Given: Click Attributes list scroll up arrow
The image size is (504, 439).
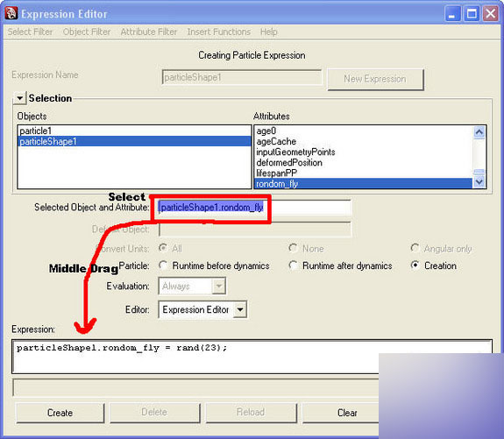Looking at the screenshot, I should point(479,132).
